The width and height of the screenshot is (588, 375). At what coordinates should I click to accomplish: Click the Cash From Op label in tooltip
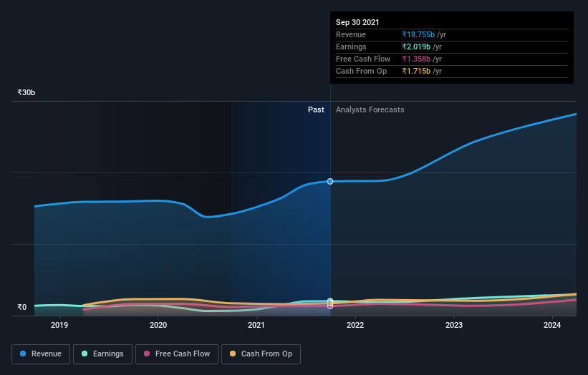click(361, 71)
